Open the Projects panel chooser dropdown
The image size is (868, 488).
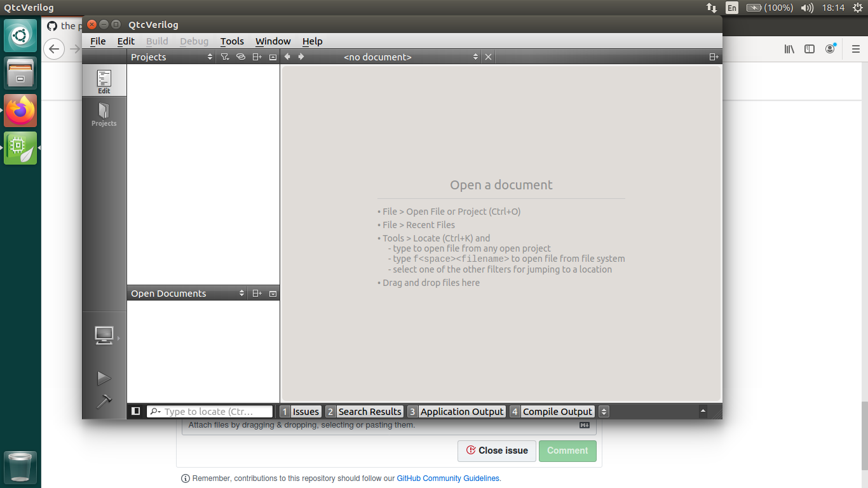210,57
